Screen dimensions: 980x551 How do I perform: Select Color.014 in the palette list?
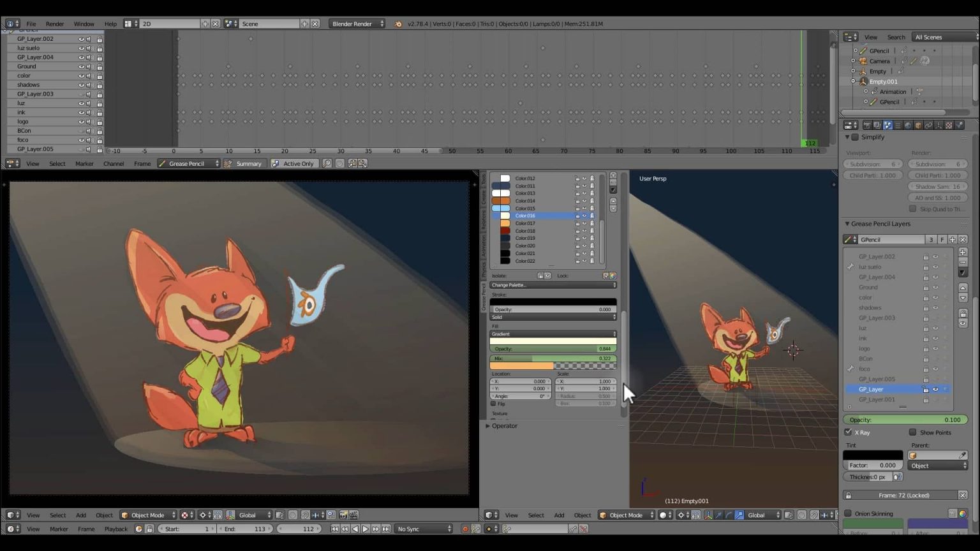525,201
